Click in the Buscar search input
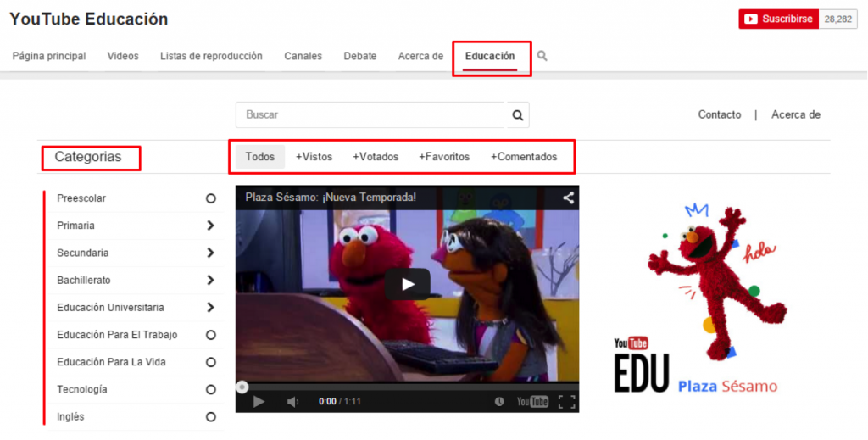The height and width of the screenshot is (440, 868). tap(371, 115)
